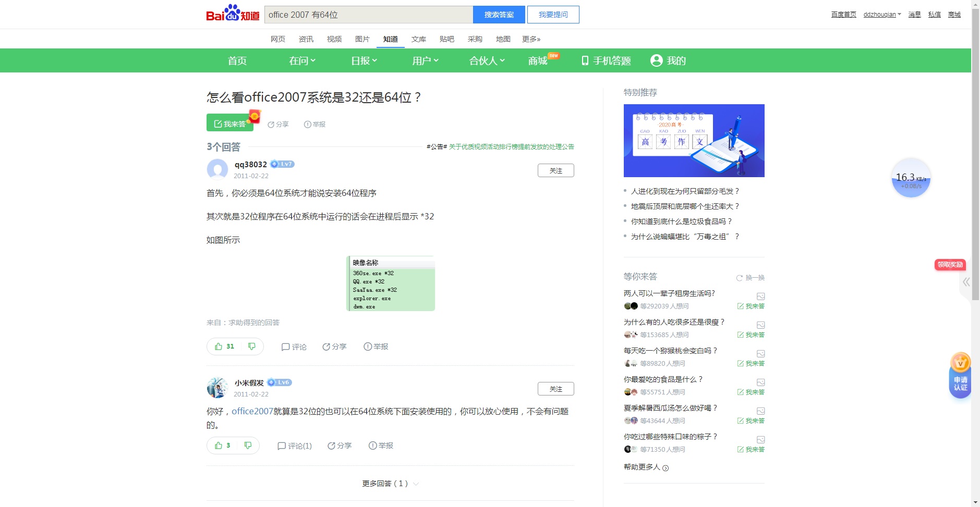Image resolution: width=980 pixels, height=507 pixels.
Task: Switch to the 文库 tab
Action: coord(418,39)
